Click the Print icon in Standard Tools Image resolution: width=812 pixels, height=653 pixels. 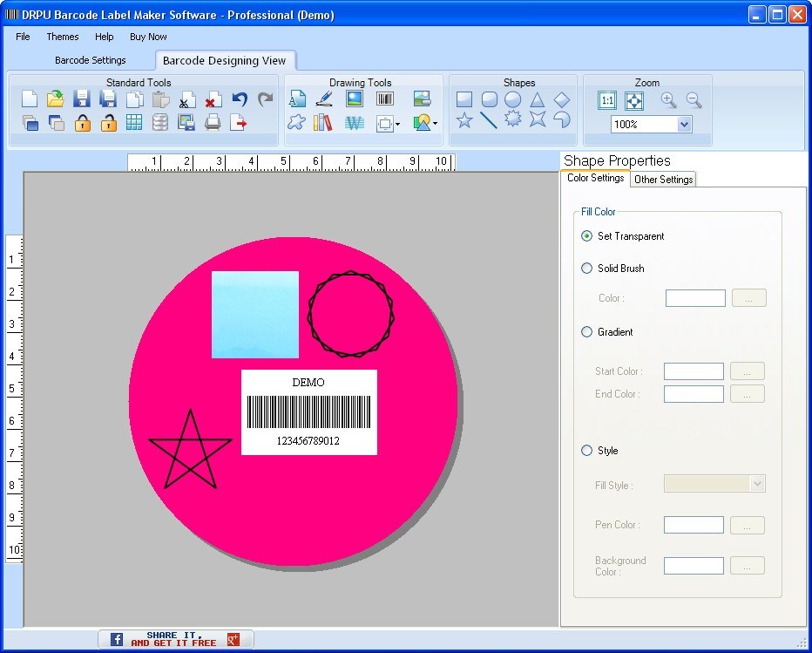pos(213,122)
